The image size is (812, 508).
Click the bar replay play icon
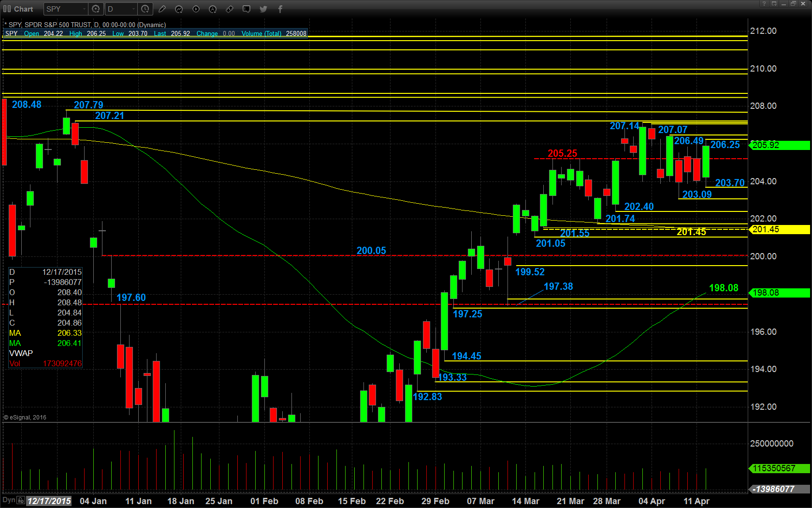(x=196, y=9)
